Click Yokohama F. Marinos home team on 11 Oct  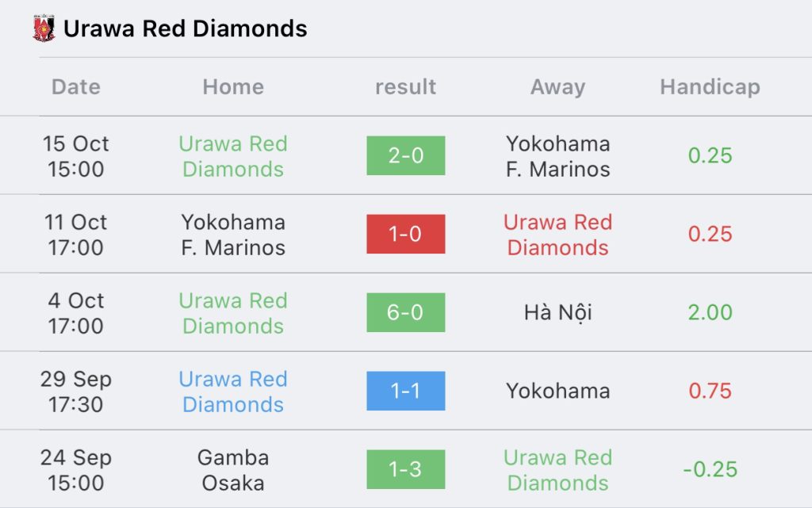point(233,235)
